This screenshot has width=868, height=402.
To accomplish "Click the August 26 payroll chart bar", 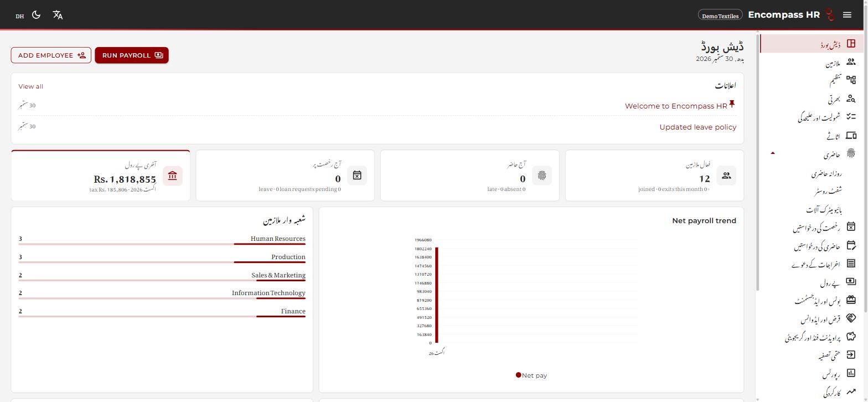I will (437, 295).
